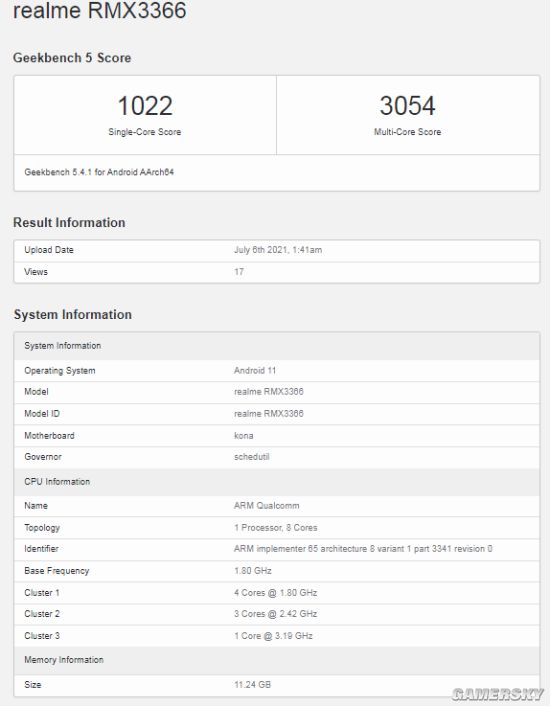Click the Cluster 3 row 1 Core @ 3.19 GHz
The image size is (550, 706).
click(277, 636)
